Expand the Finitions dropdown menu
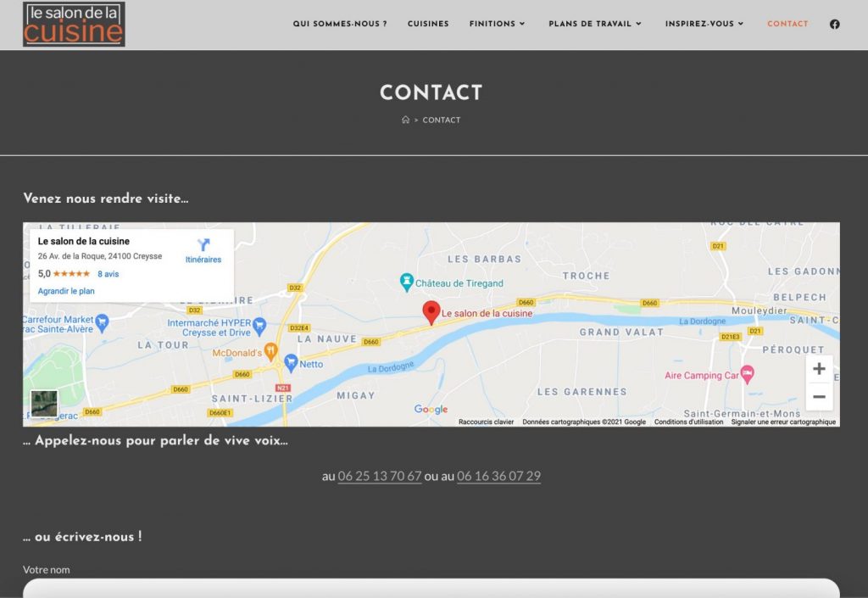The height and width of the screenshot is (598, 868). (497, 24)
